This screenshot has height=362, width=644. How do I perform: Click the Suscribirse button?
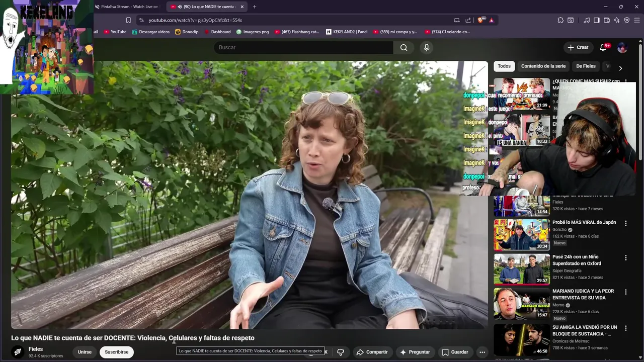[x=117, y=352]
